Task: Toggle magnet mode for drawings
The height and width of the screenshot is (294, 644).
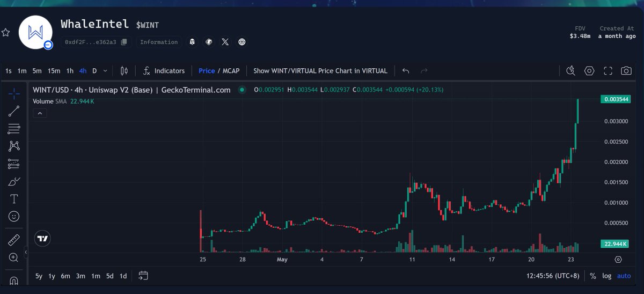Action: [x=14, y=281]
